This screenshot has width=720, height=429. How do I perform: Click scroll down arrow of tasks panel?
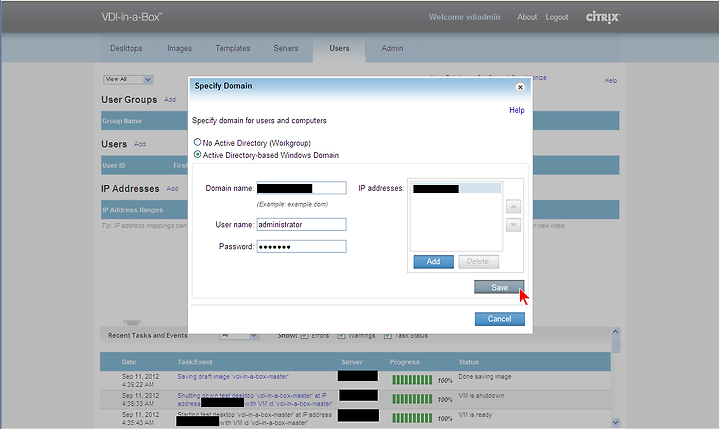(616, 422)
